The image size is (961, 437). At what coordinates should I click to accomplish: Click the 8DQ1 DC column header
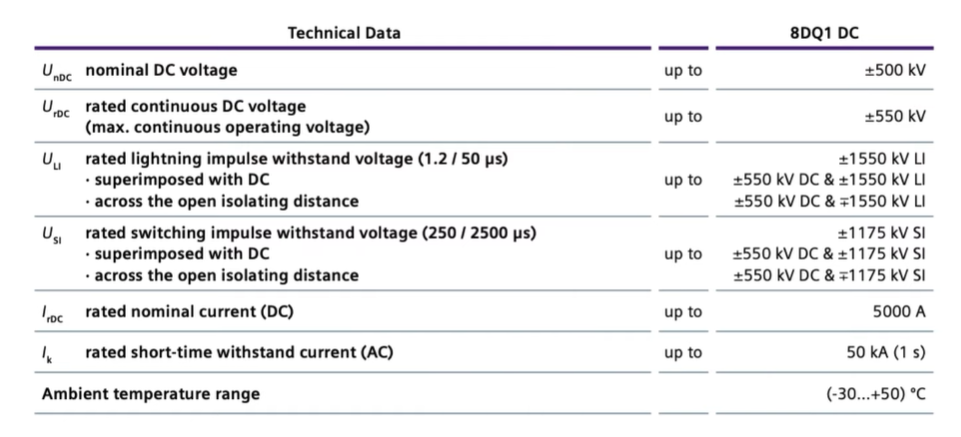point(823,33)
